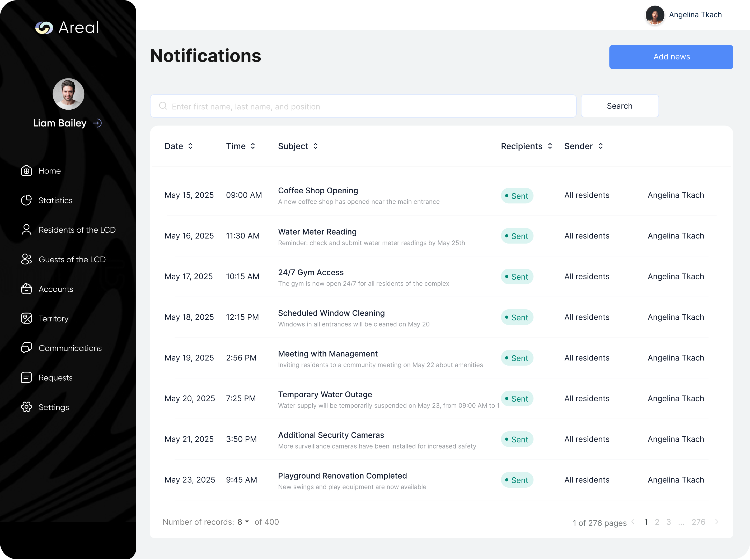The image size is (750, 560).
Task: Click the magnifier icon in search field
Action: click(x=163, y=106)
